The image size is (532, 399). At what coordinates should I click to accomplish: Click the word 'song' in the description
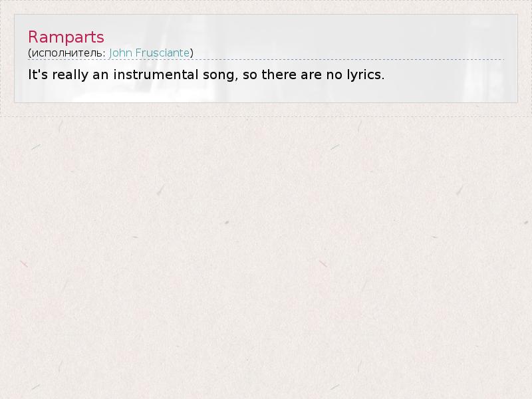218,74
